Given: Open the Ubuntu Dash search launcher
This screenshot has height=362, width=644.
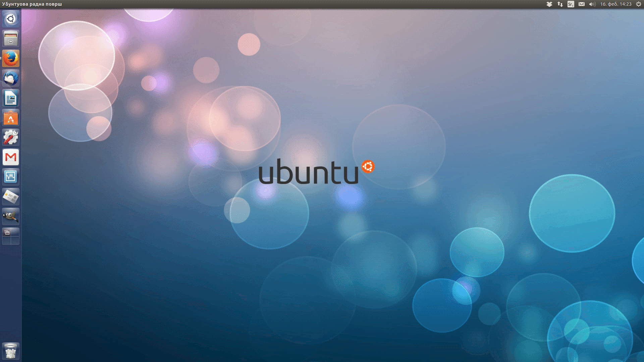Looking at the screenshot, I should [x=11, y=19].
